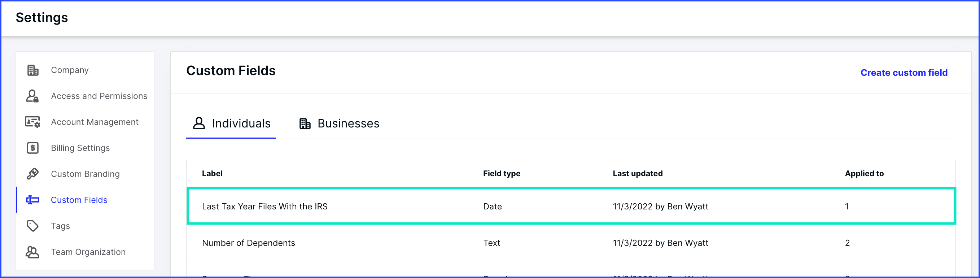Open Team Organization settings
Viewport: 980px width, 278px height.
tap(88, 252)
